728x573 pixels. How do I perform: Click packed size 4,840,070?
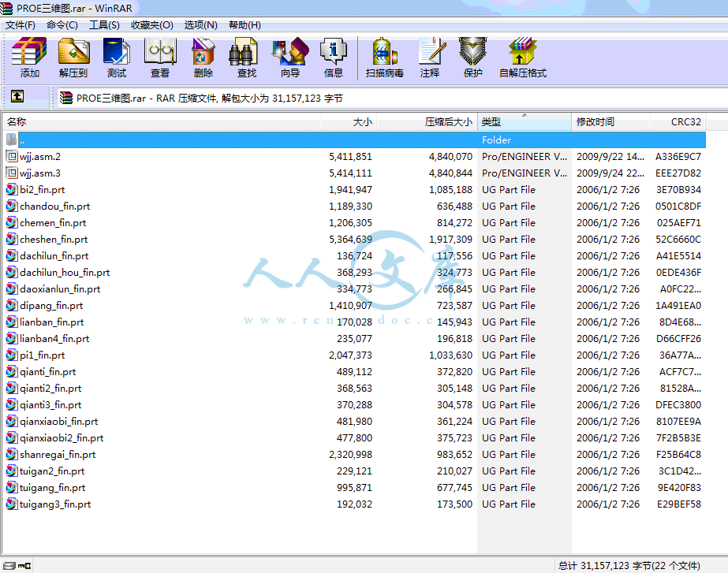tap(450, 156)
